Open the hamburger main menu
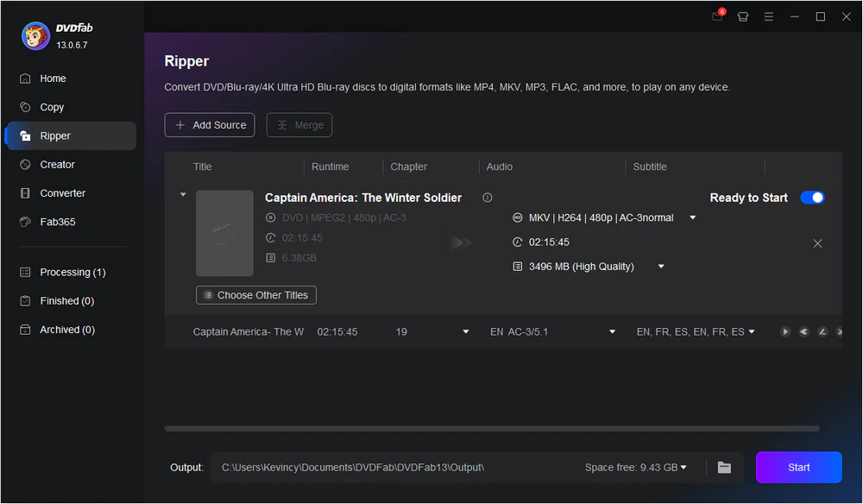The image size is (863, 504). click(769, 16)
